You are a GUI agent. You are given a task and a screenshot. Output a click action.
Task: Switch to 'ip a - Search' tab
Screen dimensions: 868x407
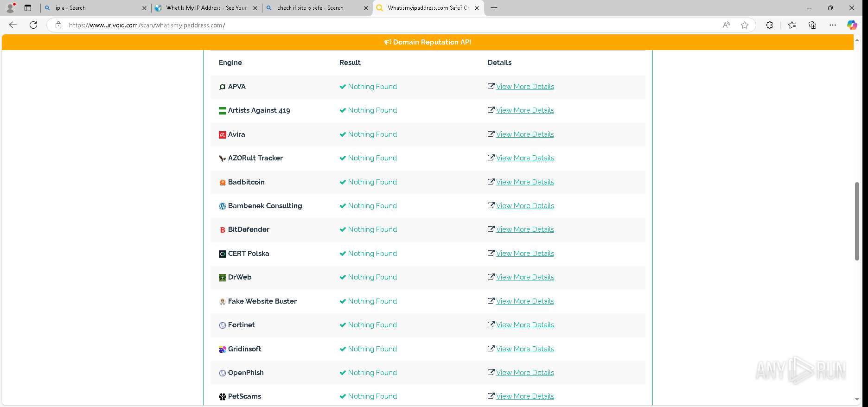[95, 8]
